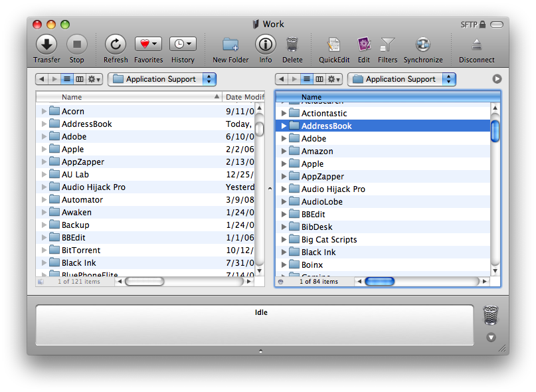Select Audio Hijack Pro in right pane
This screenshot has height=392, width=536.
pos(383,189)
